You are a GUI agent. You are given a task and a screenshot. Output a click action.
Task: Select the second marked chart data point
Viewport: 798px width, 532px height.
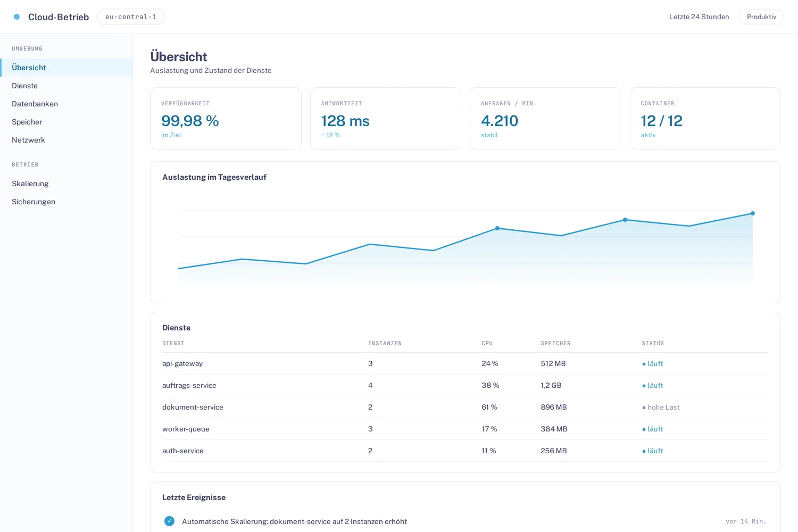(625, 220)
